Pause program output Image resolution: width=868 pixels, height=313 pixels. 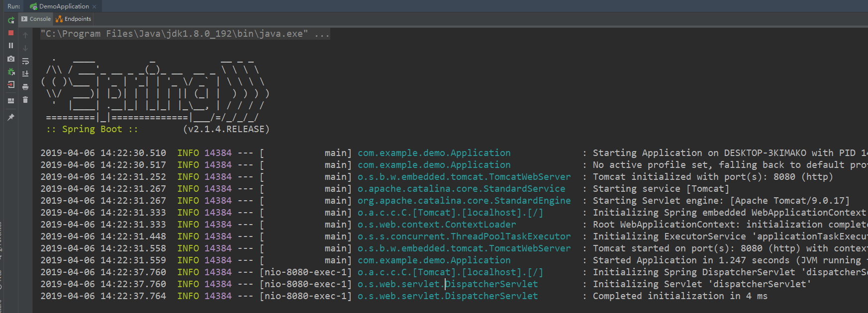click(x=11, y=45)
